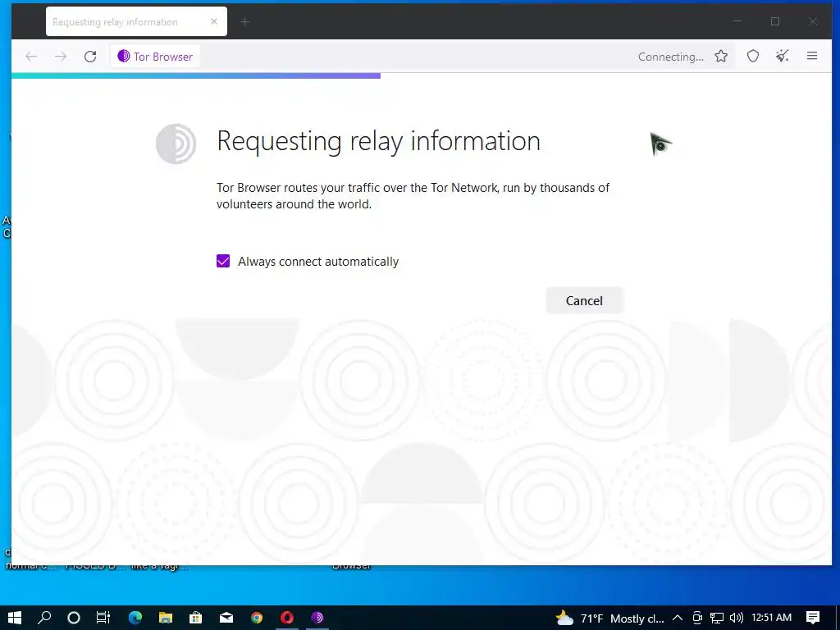Bookmark this page with the star icon
Viewport: 840px width, 630px height.
(721, 57)
